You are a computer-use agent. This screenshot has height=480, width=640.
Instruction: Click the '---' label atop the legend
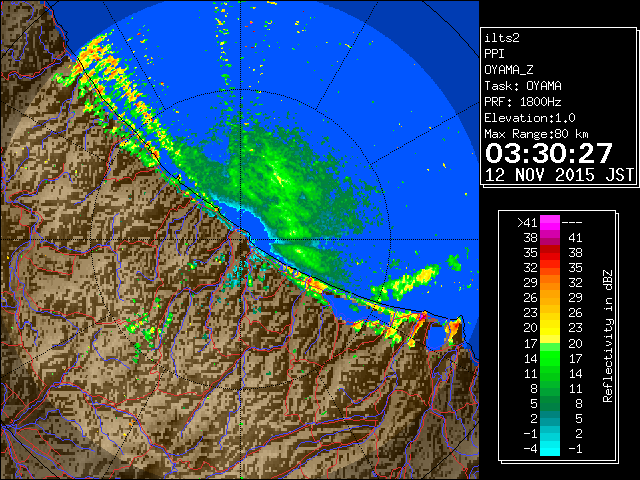[572, 223]
